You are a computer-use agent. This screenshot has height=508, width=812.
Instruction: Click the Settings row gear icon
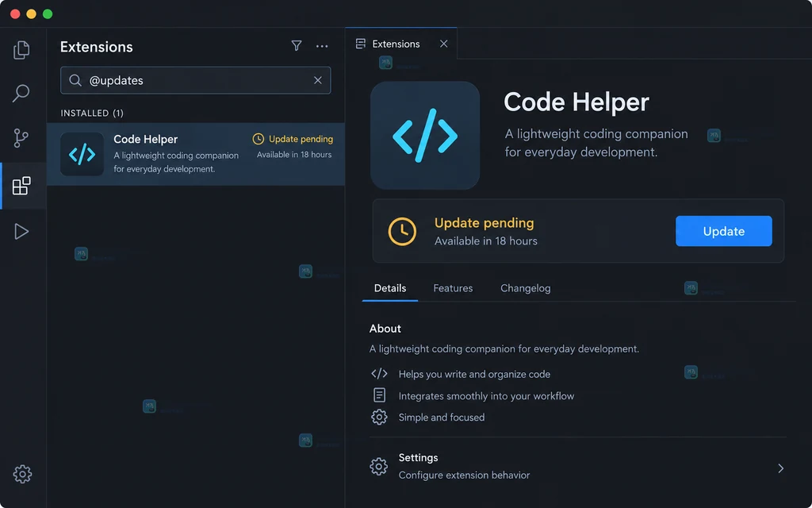point(378,467)
